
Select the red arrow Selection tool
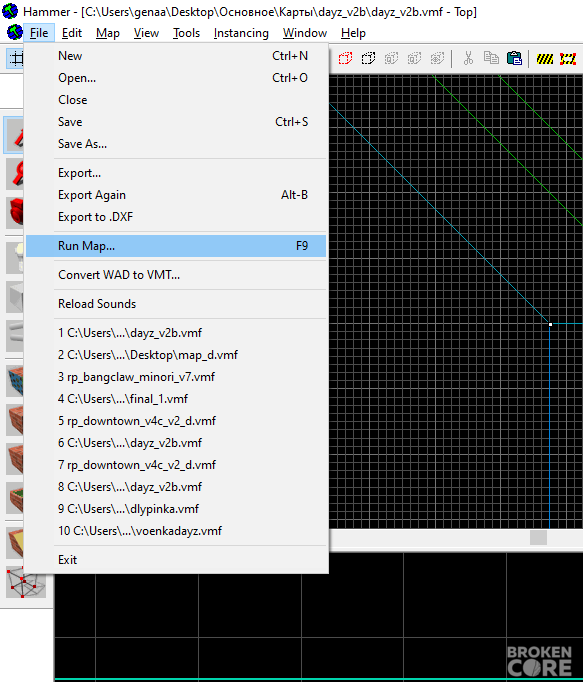[15, 135]
